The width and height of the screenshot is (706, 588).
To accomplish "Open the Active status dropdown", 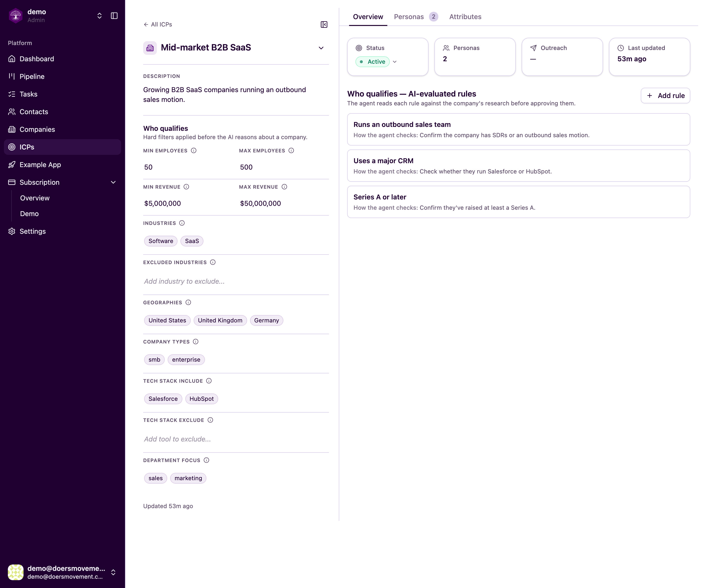I will (377, 61).
